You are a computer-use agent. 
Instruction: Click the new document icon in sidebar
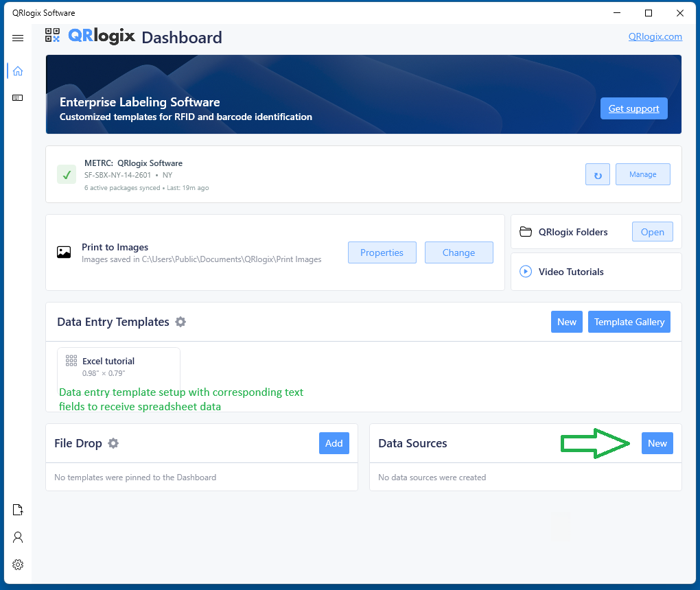(x=18, y=510)
